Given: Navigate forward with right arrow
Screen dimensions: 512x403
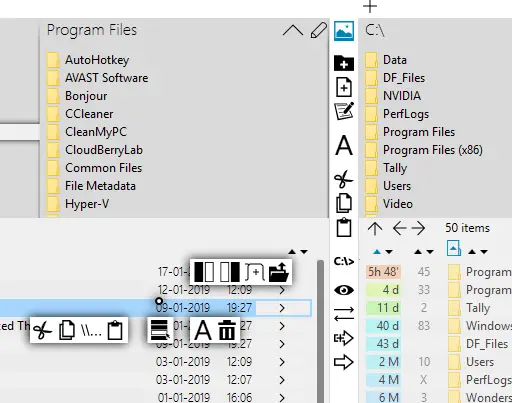Looking at the screenshot, I should coord(418,228).
